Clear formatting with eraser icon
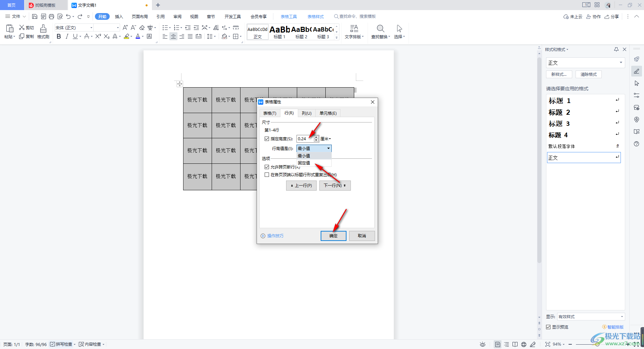The width and height of the screenshot is (644, 349). click(142, 28)
